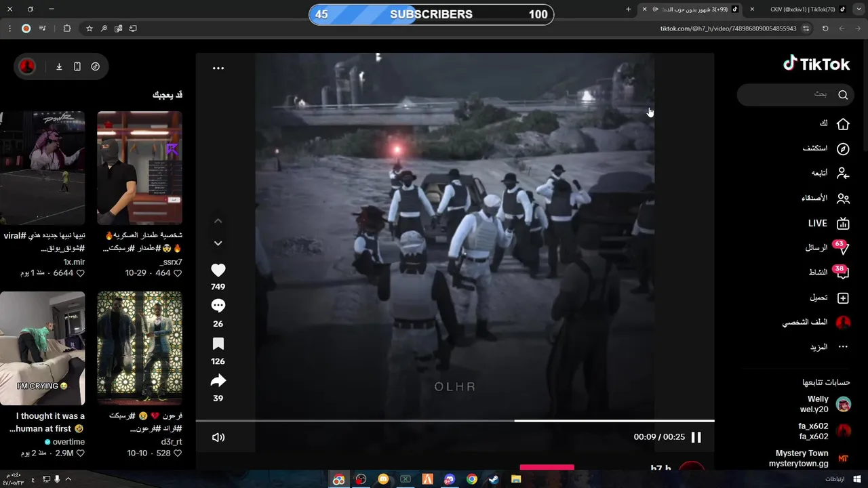Viewport: 868px width, 488px height.
Task: Open site information icon in address bar
Action: point(806,28)
